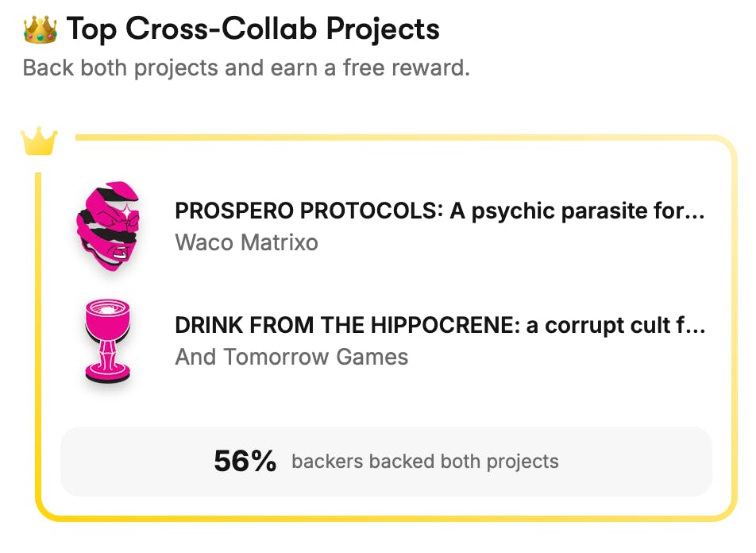Expand the ellipsis ending the Prospero title

click(694, 211)
